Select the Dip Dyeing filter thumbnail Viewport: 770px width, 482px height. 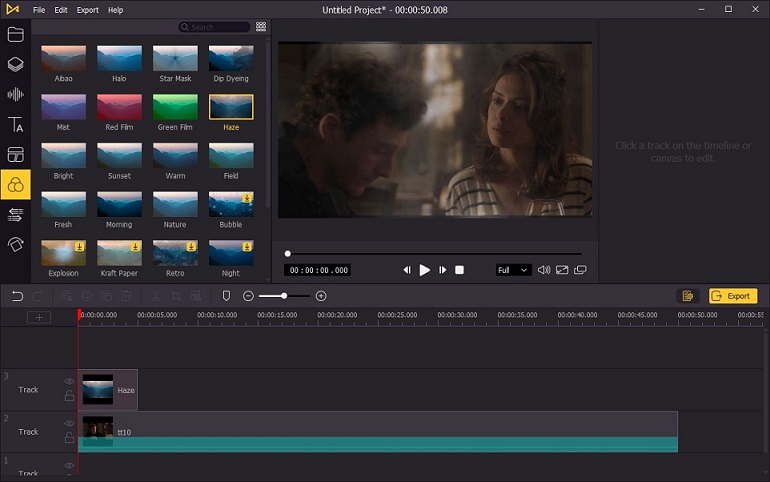(231, 58)
